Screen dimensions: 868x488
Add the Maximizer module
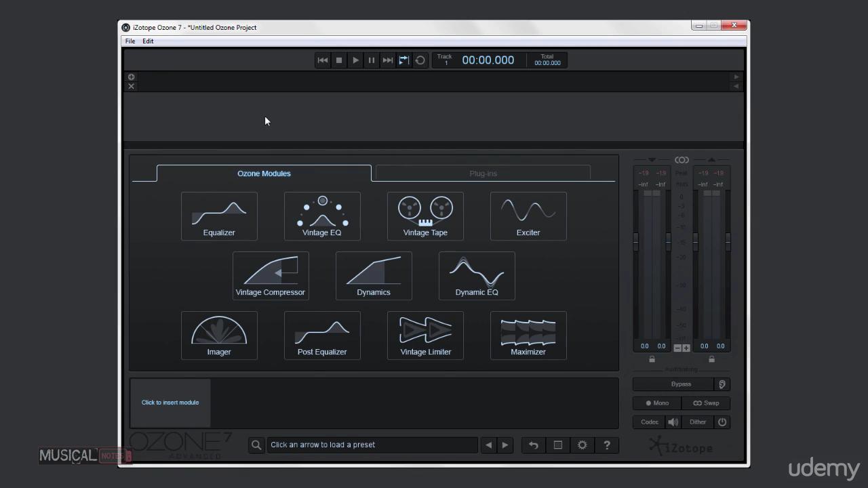[528, 335]
